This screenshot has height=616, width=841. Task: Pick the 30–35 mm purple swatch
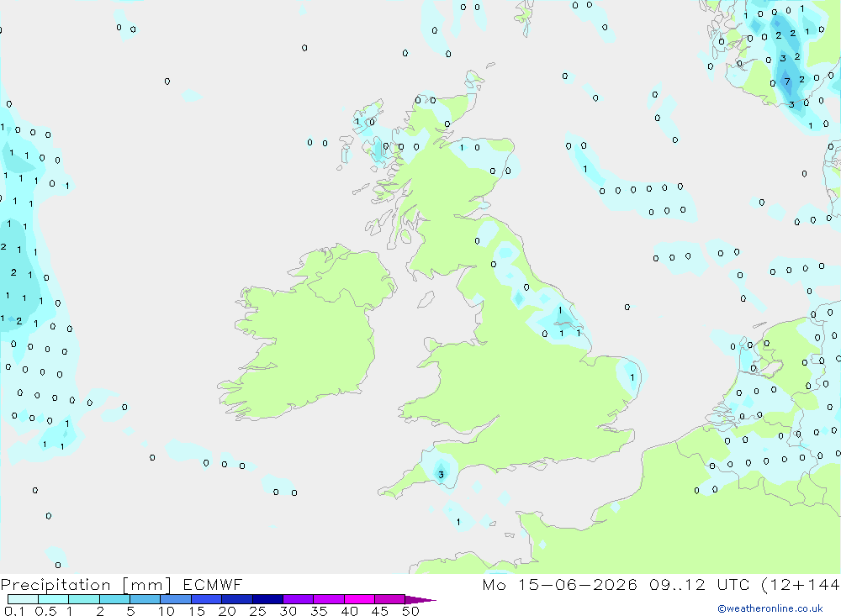[298, 599]
